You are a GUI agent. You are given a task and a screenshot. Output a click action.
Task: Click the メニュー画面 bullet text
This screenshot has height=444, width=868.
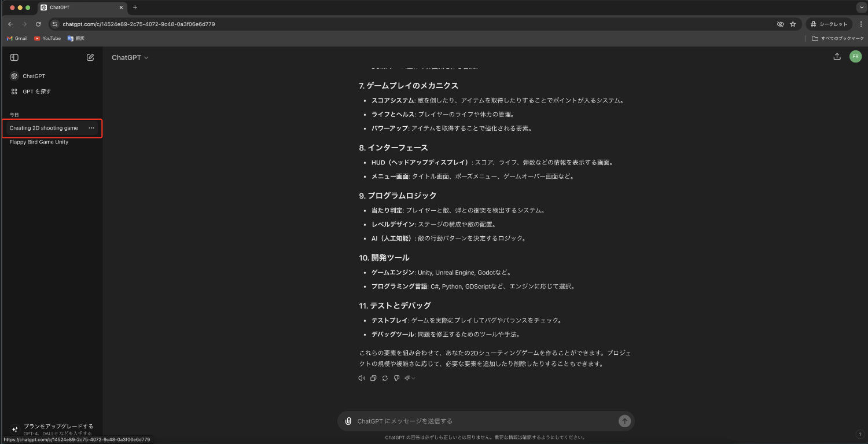(x=473, y=176)
